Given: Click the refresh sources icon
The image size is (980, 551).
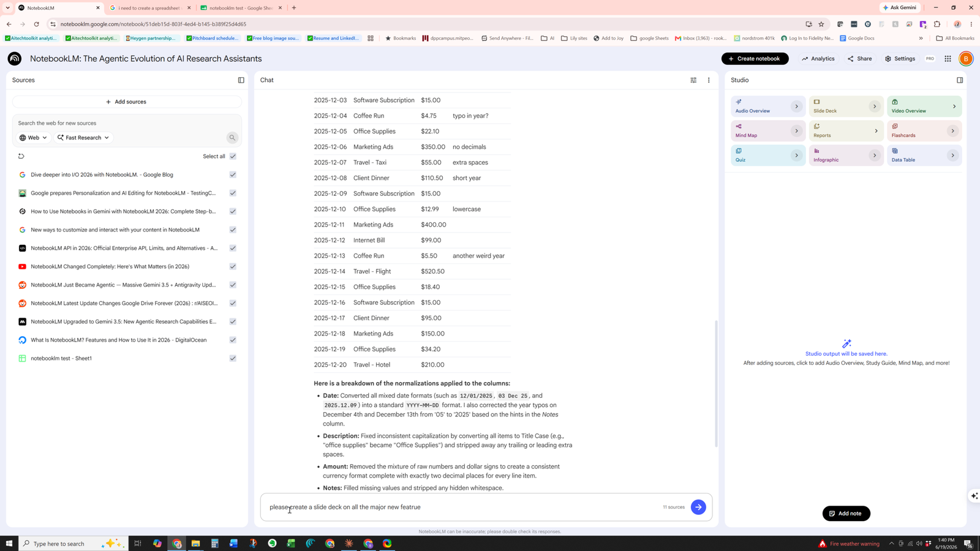Looking at the screenshot, I should [21, 156].
